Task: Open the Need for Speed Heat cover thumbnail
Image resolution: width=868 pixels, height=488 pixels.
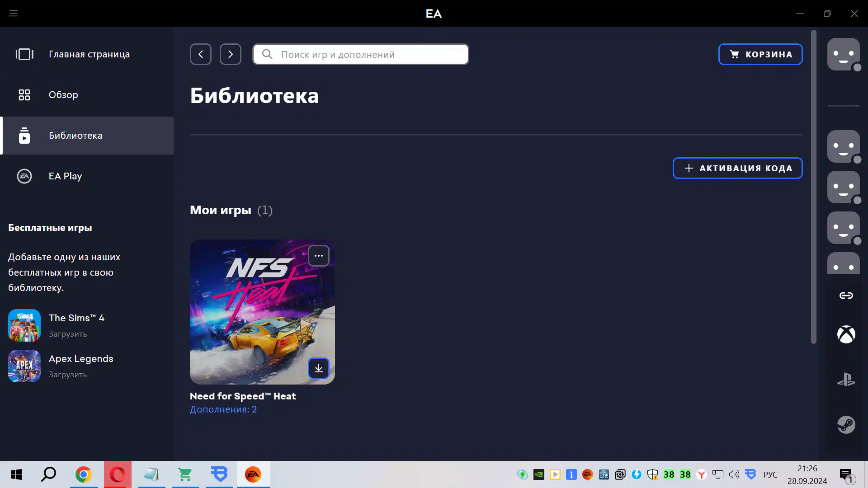Action: coord(262,312)
